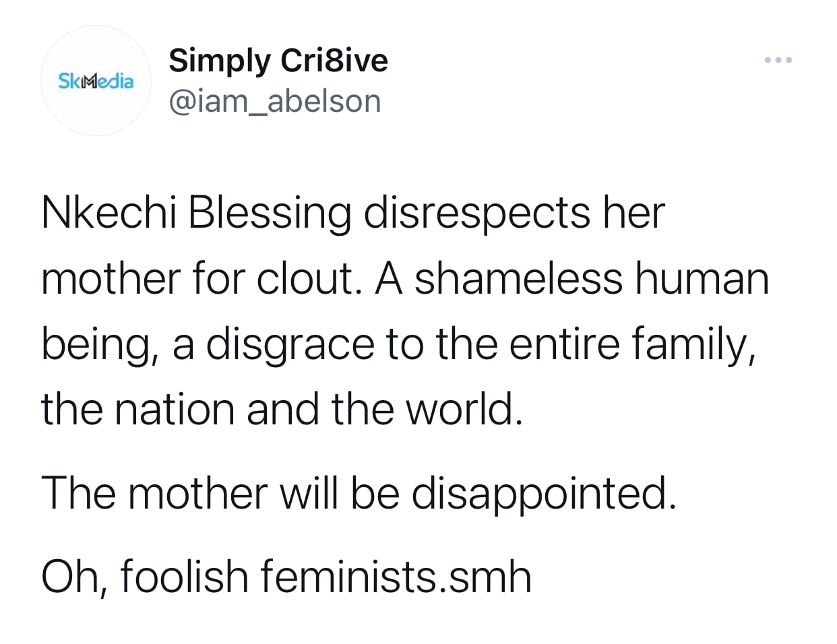Click the blue Sk letters in the avatar logo

tap(69, 82)
